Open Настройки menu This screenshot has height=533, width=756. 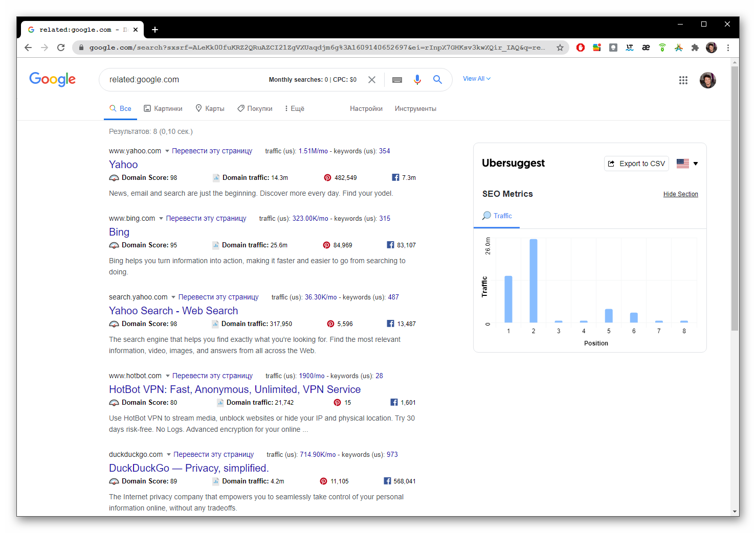(x=366, y=109)
